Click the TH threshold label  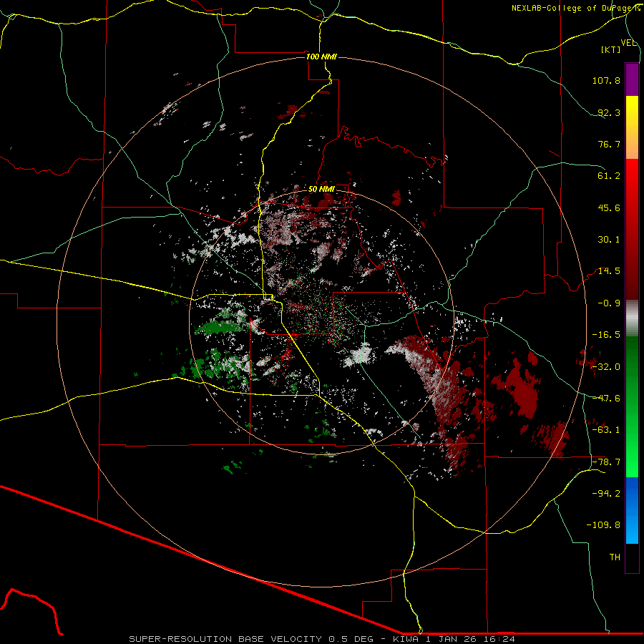click(x=615, y=557)
